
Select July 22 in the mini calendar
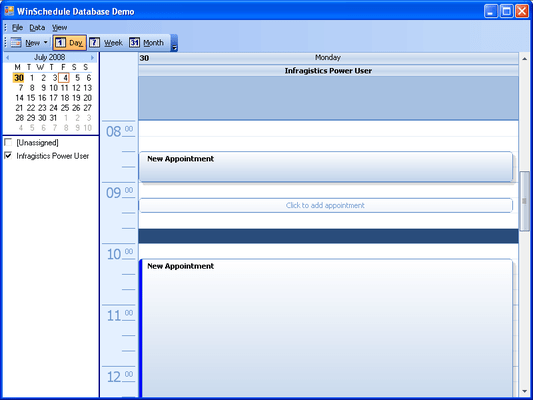click(x=31, y=108)
